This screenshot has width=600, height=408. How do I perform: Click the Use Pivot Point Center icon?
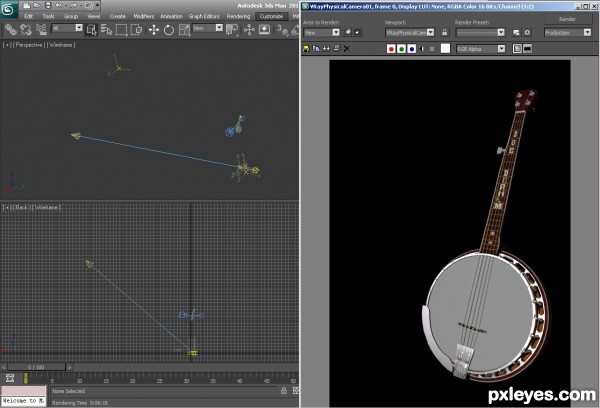pos(232,29)
